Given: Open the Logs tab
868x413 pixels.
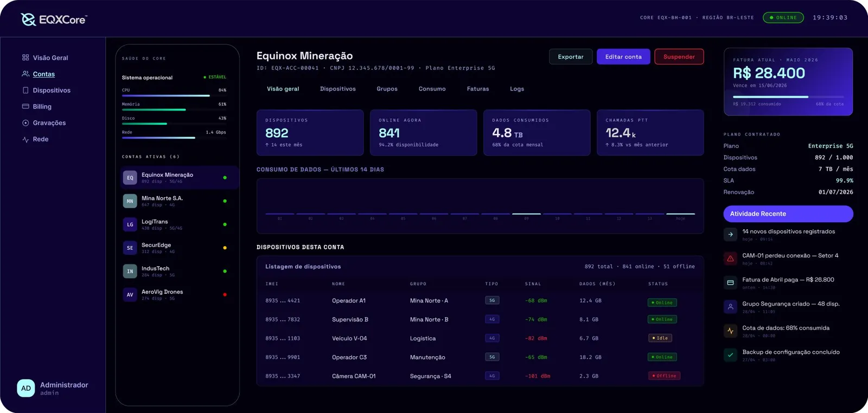Looking at the screenshot, I should tap(517, 89).
